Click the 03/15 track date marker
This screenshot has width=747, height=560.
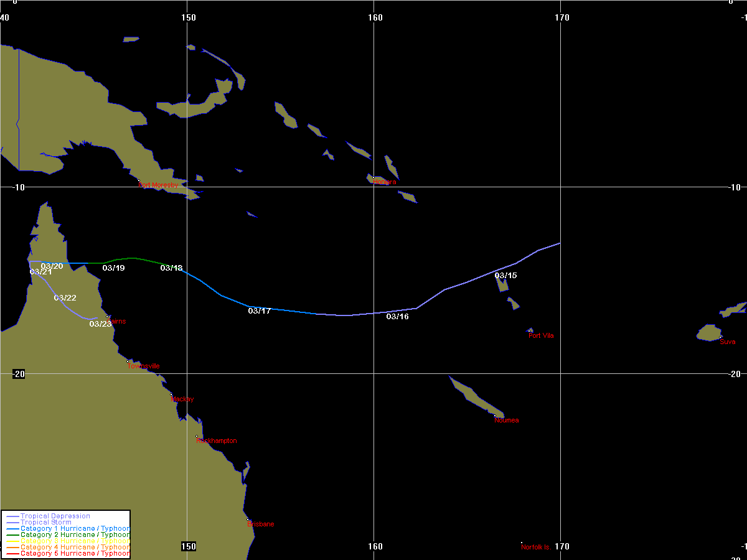click(x=505, y=276)
